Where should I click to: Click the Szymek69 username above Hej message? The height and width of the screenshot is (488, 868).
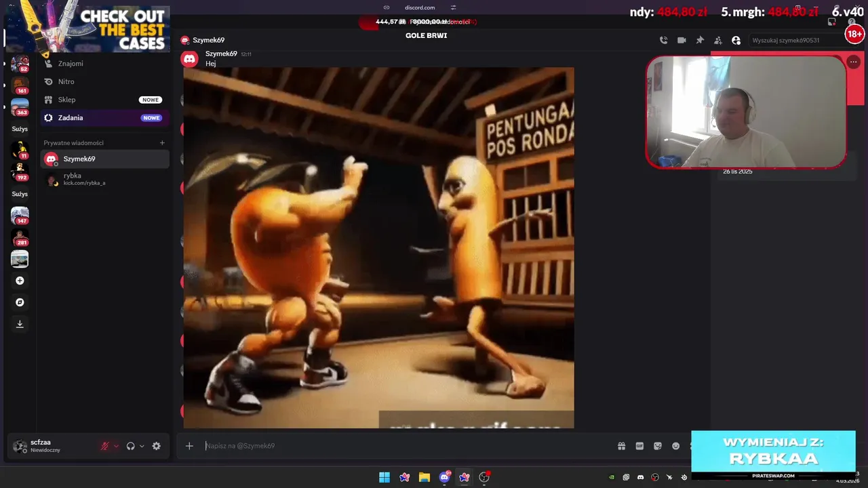(x=221, y=54)
